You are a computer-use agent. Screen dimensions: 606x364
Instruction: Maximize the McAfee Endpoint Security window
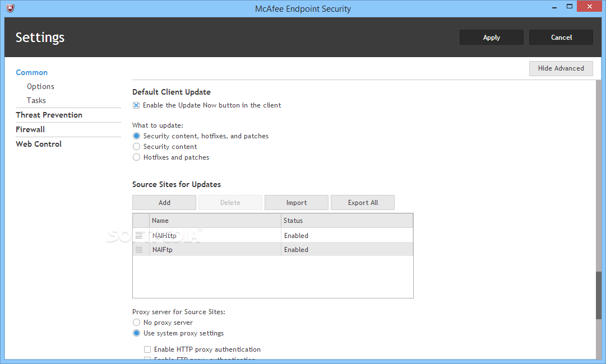point(570,7)
